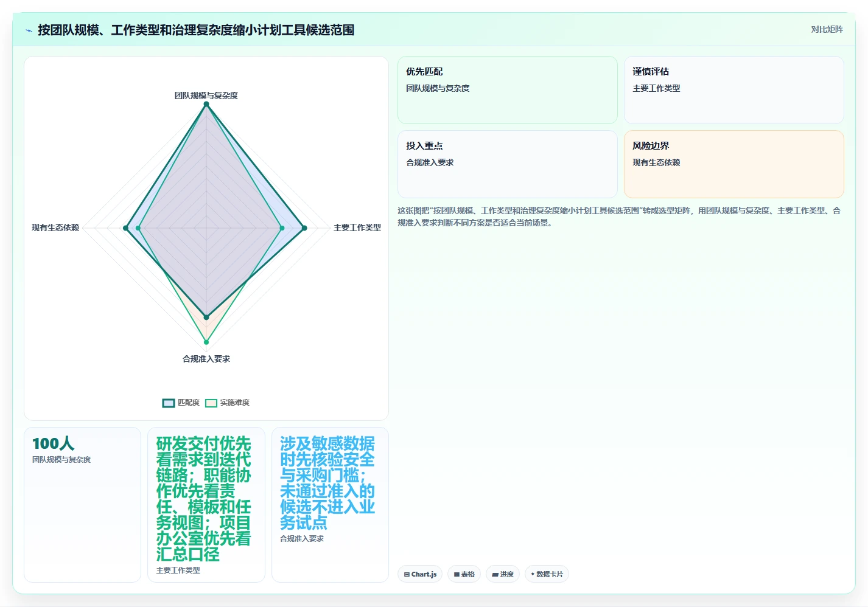Click the 对比矩阵 label in the header
The height and width of the screenshot is (607, 868).
[827, 30]
